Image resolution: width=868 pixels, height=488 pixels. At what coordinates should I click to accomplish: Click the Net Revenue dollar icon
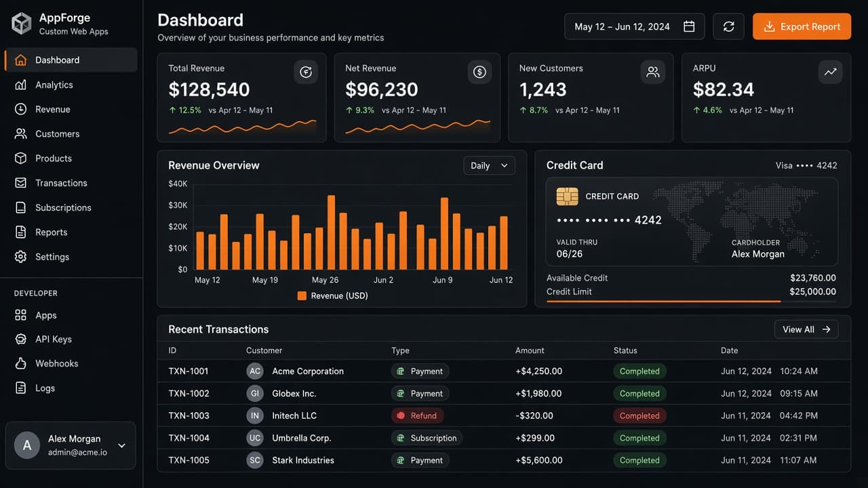[479, 72]
